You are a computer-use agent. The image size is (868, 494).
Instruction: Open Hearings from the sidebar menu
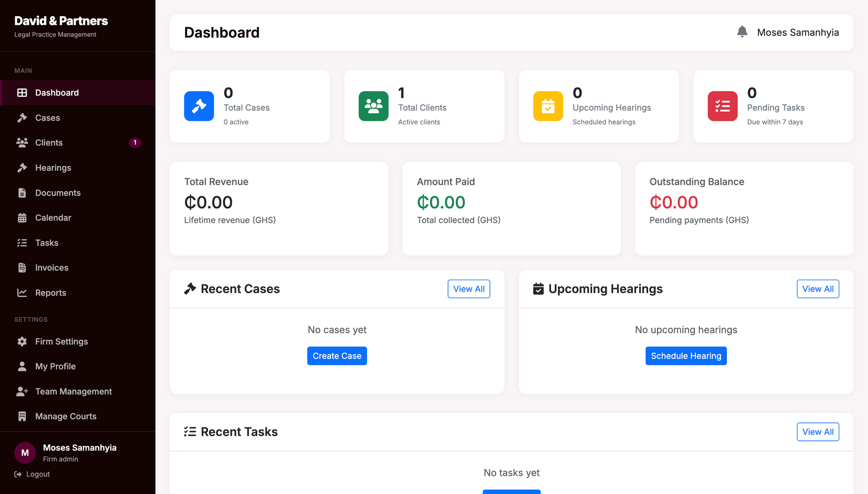[78, 168]
